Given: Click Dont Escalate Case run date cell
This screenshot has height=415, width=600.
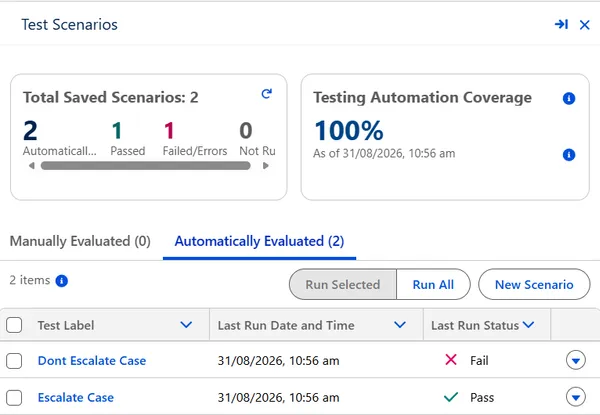Looking at the screenshot, I should [x=279, y=361].
